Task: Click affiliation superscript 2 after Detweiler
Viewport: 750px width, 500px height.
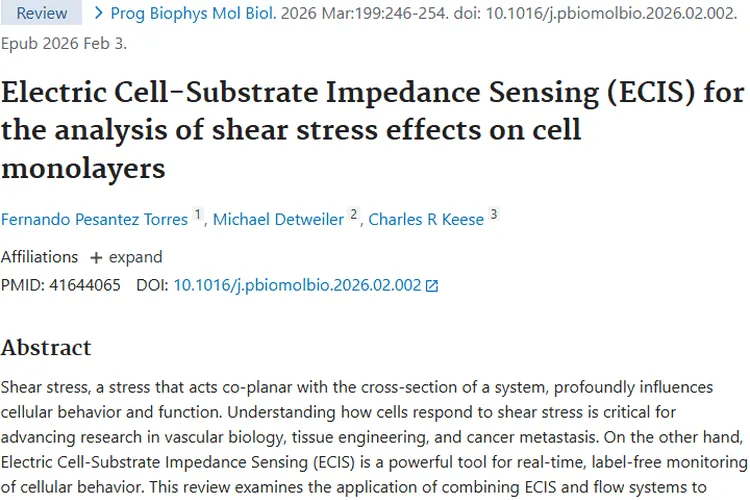Action: click(x=354, y=214)
